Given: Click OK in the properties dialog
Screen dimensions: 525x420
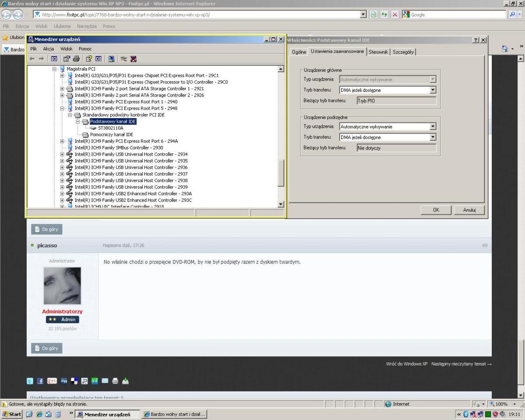Looking at the screenshot, I should 436,210.
